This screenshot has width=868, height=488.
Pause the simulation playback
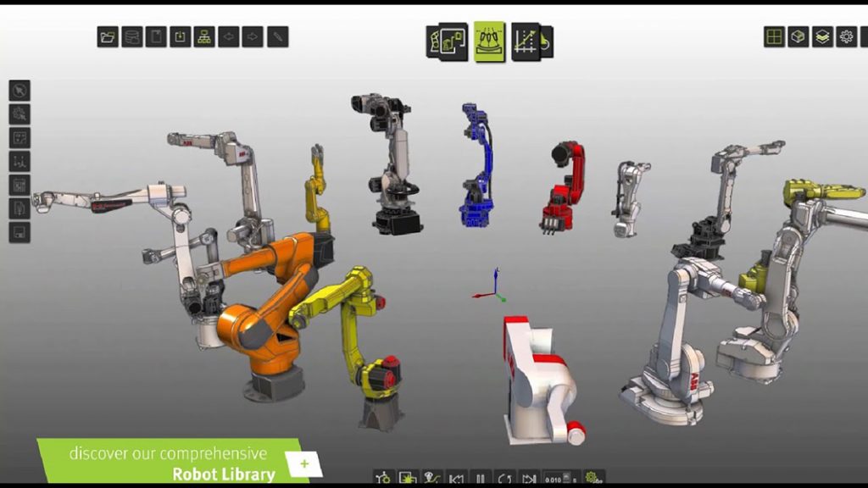[x=481, y=478]
